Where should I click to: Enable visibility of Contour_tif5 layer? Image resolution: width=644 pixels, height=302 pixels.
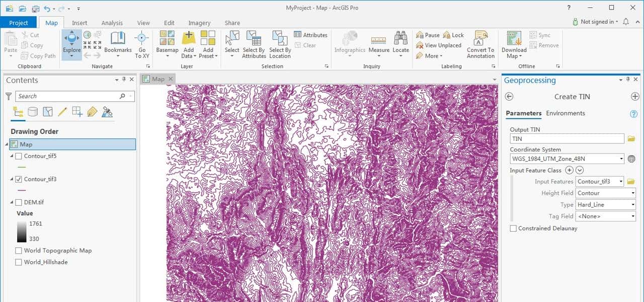(x=19, y=156)
